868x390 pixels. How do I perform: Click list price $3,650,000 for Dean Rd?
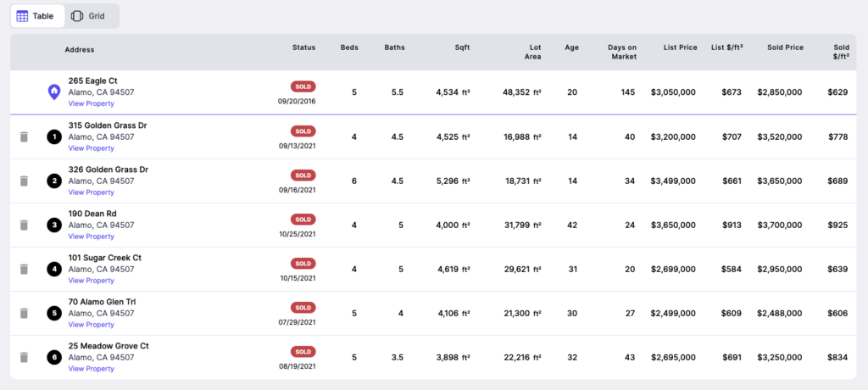point(673,225)
